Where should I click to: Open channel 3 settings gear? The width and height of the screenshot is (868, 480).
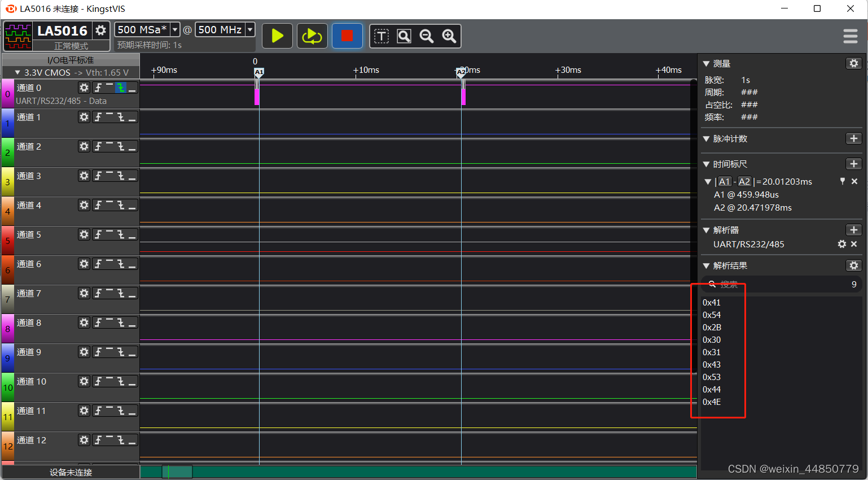point(84,176)
